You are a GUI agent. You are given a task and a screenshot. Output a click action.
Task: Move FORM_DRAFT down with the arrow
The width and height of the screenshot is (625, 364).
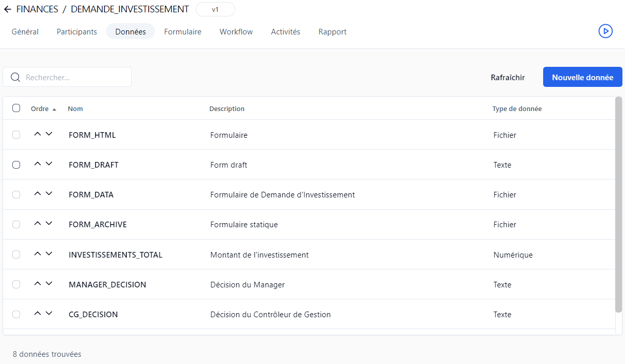(49, 164)
